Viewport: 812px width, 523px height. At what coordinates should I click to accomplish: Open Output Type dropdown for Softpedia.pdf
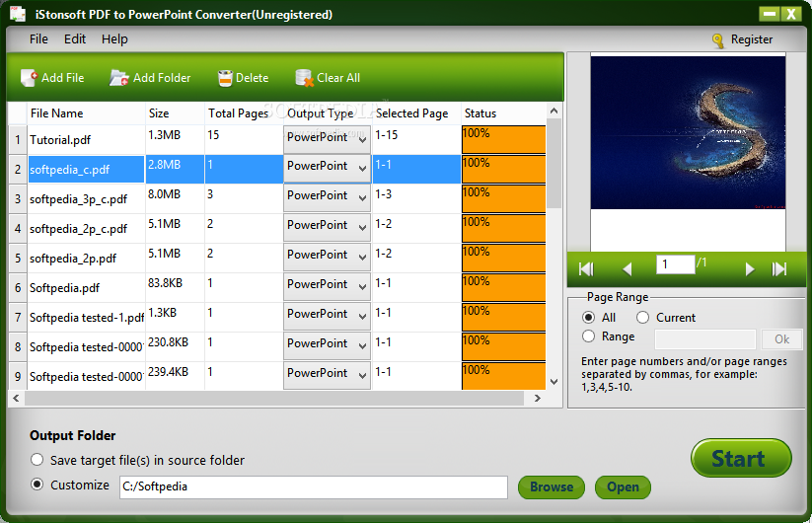click(x=327, y=286)
